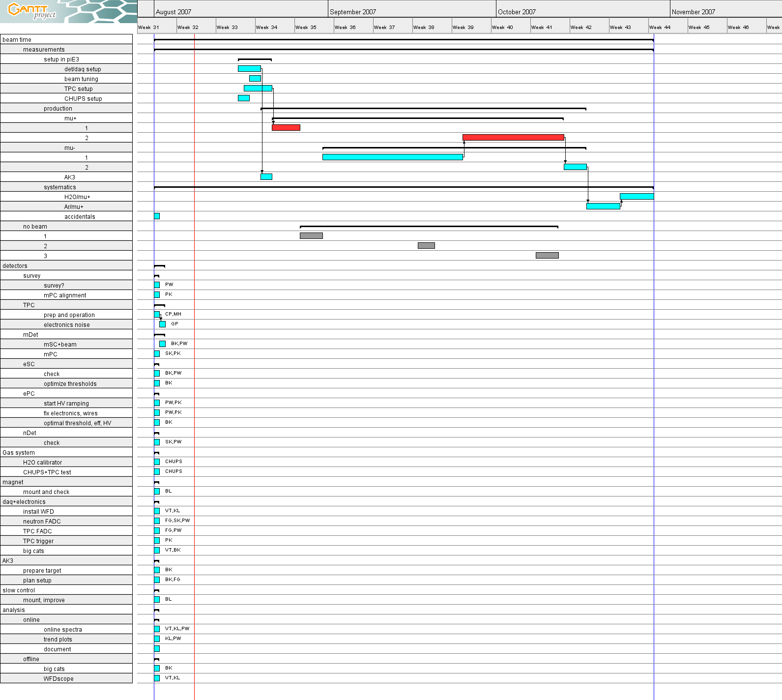This screenshot has width=782, height=700.
Task: Select the "det/daq setup" task row
Action: click(x=83, y=69)
